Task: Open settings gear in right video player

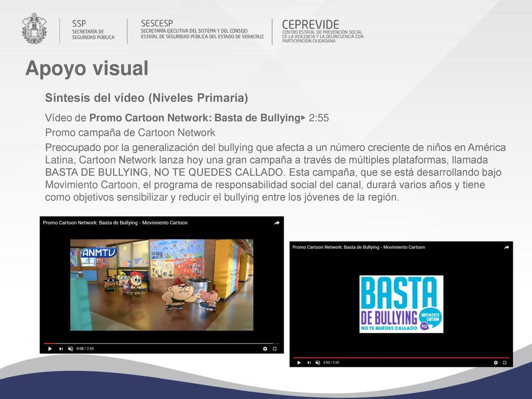Action: (x=496, y=363)
